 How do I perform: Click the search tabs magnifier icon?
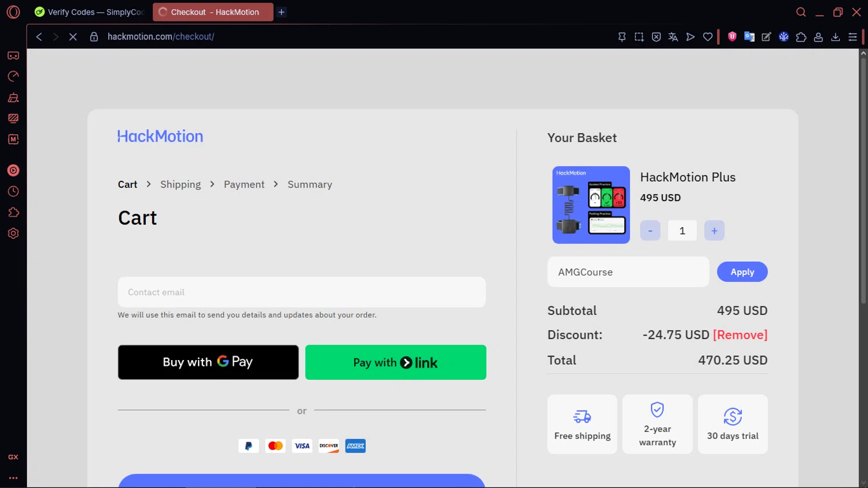801,12
